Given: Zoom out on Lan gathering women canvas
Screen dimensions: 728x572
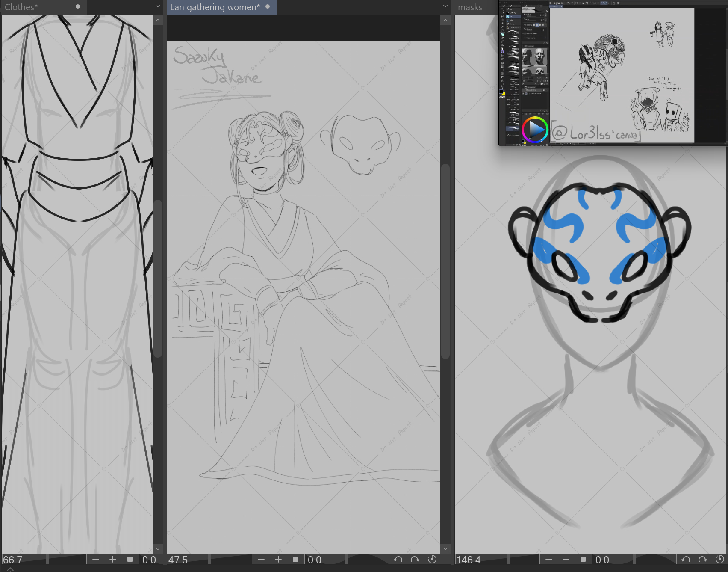Looking at the screenshot, I should coord(261,560).
